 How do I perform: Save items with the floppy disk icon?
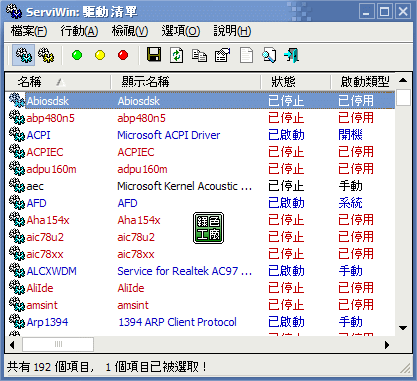tap(154, 55)
